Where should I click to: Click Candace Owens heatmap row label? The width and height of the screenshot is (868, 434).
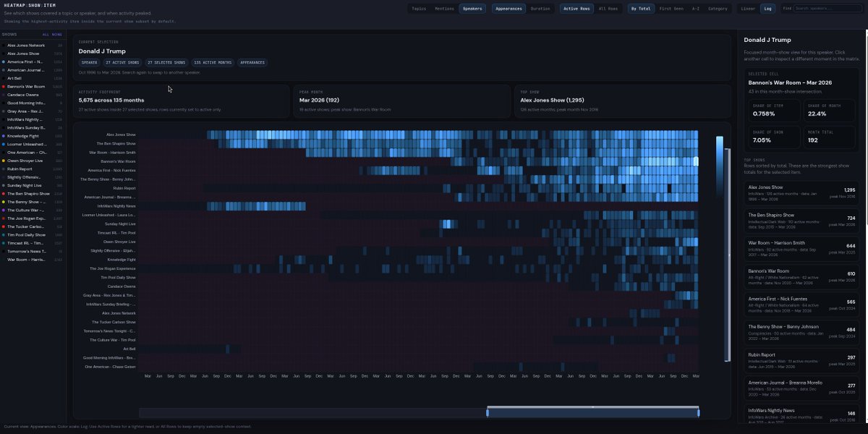pyautogui.click(x=122, y=286)
